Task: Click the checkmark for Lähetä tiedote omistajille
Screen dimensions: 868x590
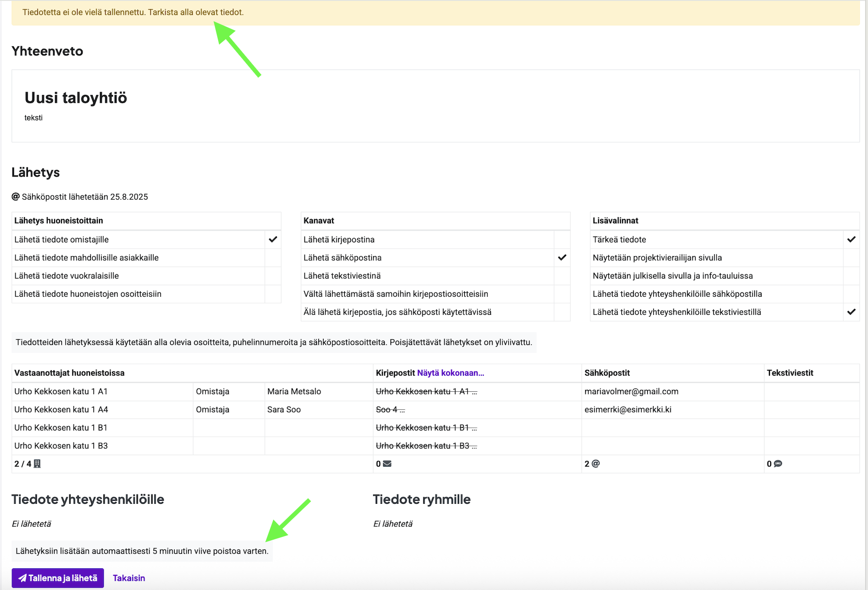Action: (x=273, y=239)
